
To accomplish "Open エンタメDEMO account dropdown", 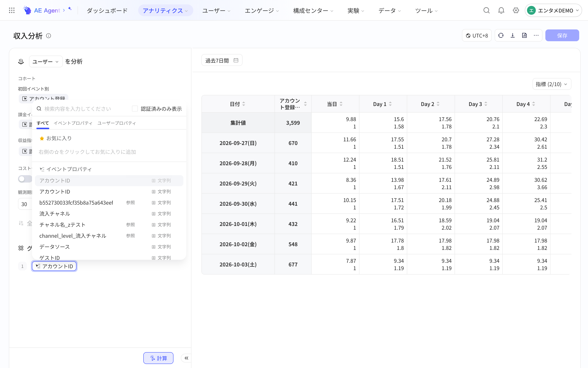I will pyautogui.click(x=553, y=10).
